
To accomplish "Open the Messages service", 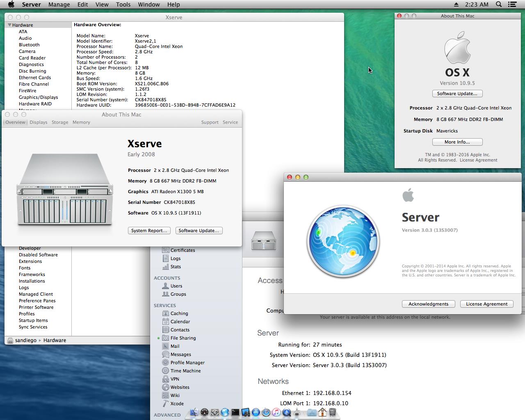I will (x=176, y=354).
